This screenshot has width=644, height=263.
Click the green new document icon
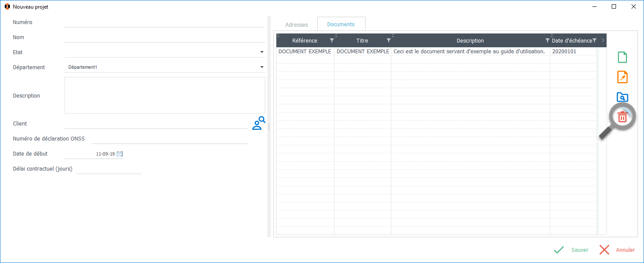[x=622, y=57]
